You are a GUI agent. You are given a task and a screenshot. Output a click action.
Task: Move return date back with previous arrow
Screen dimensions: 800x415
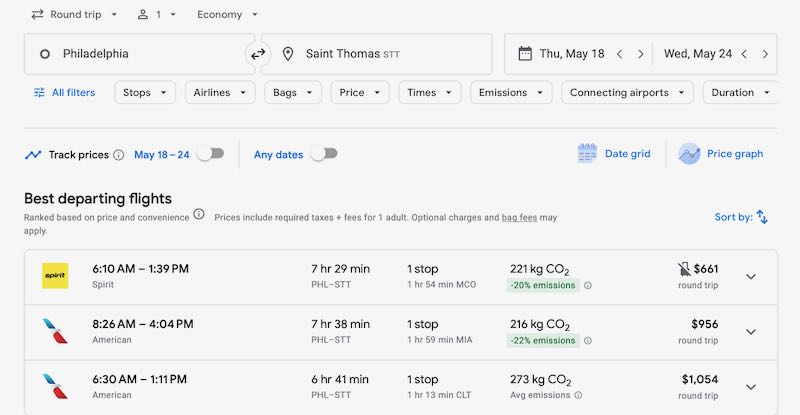(744, 54)
